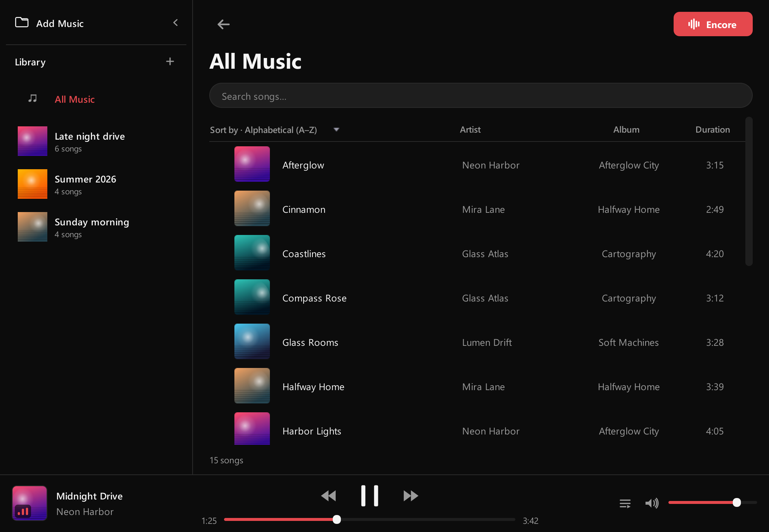Open the Late night drive playlist

click(96, 141)
